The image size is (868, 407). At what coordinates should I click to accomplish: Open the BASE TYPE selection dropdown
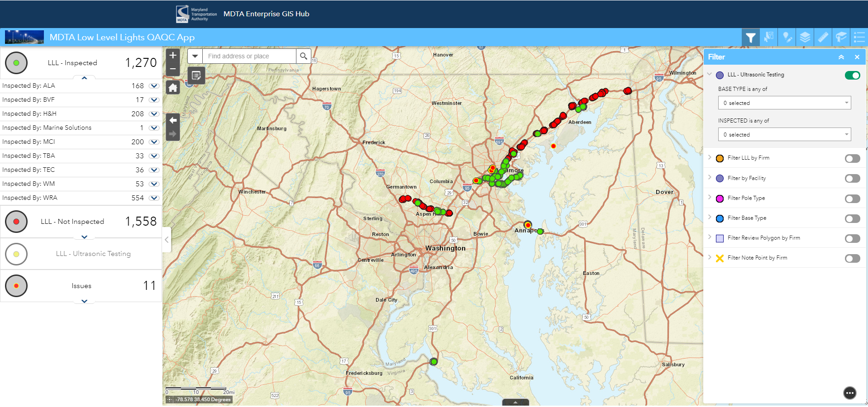tap(784, 103)
